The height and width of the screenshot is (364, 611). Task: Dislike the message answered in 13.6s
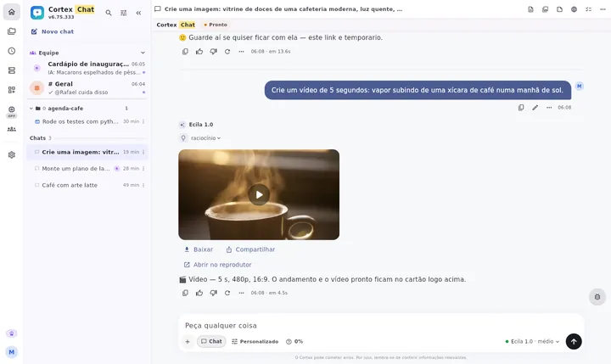(x=214, y=52)
